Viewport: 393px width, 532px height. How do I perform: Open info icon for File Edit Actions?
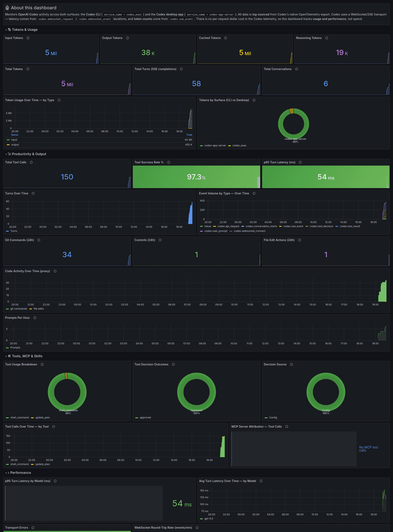[299, 240]
